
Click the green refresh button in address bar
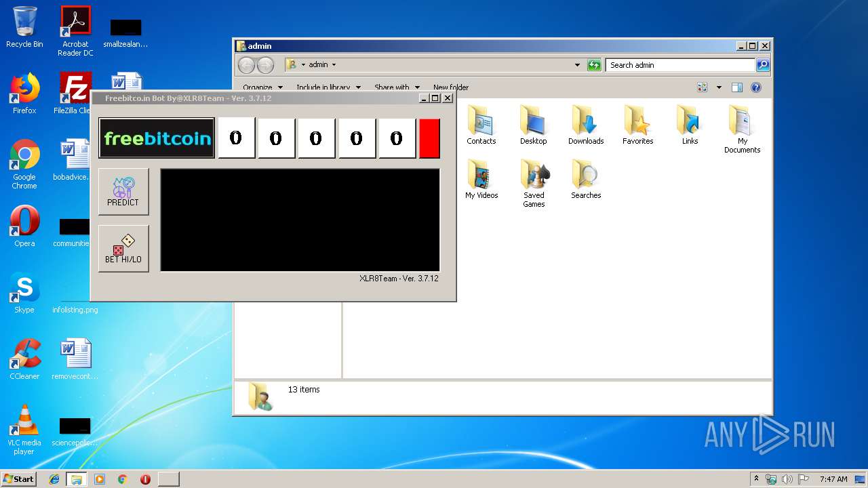pyautogui.click(x=594, y=65)
